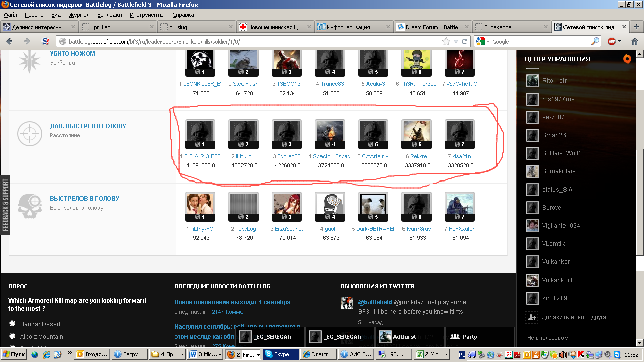Click the bookmark star in the address bar
The height and width of the screenshot is (362, 644).
tap(446, 41)
